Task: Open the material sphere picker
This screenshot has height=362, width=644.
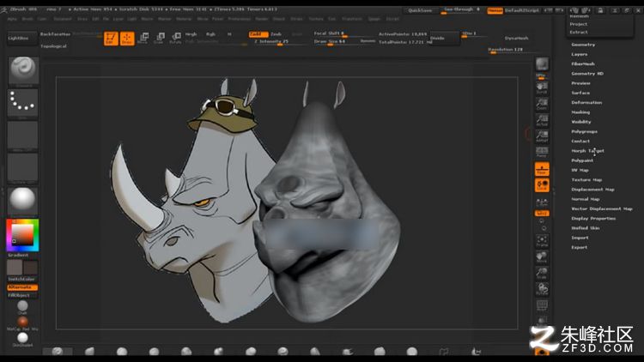Action: click(22, 200)
